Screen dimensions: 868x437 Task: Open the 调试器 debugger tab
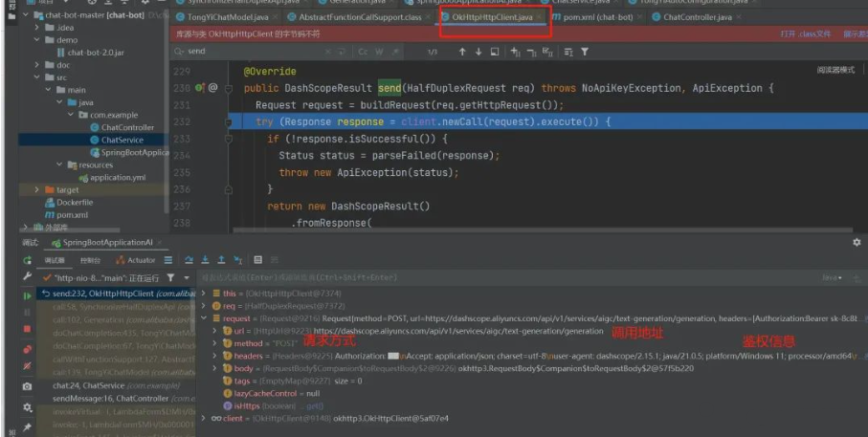coord(55,260)
